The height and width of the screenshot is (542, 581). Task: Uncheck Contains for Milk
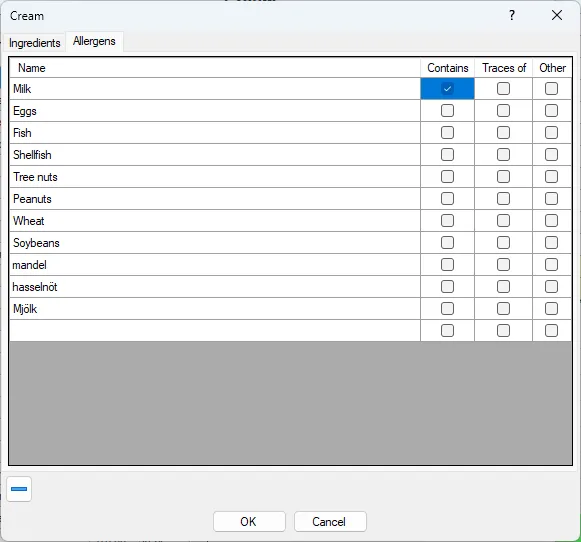[447, 89]
